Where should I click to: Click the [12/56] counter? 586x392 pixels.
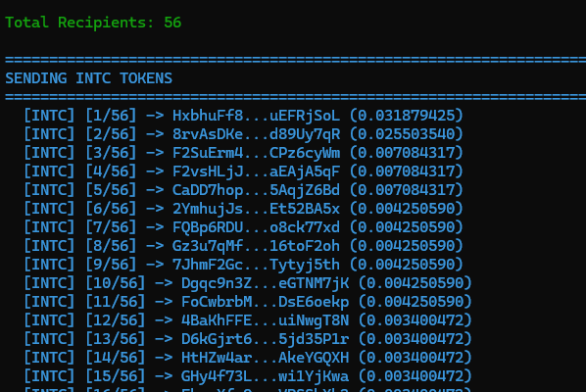click(x=115, y=320)
